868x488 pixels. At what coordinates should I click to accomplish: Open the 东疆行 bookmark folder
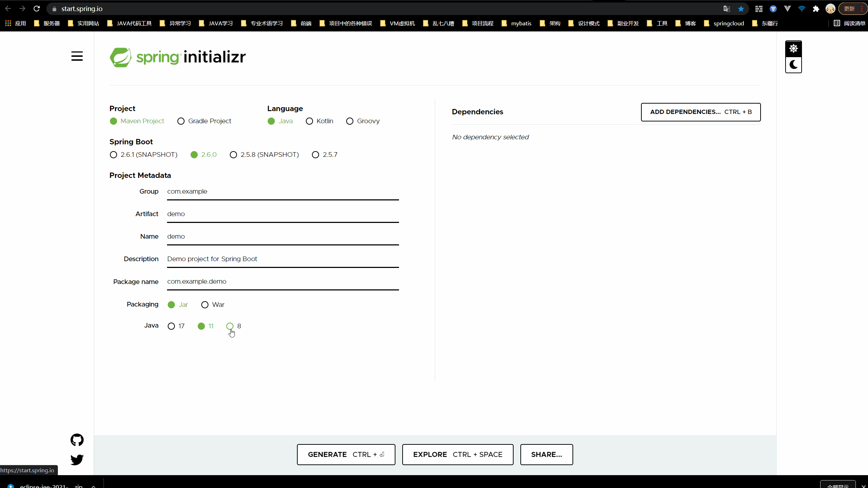pyautogui.click(x=765, y=23)
